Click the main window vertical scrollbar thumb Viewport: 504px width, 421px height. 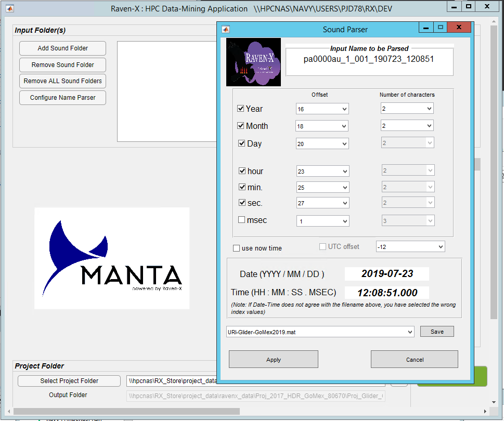[494, 172]
